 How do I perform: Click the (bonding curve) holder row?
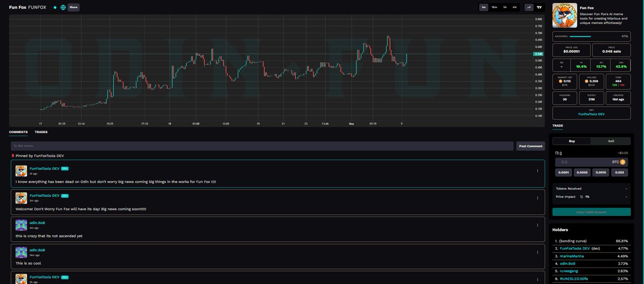(591, 241)
